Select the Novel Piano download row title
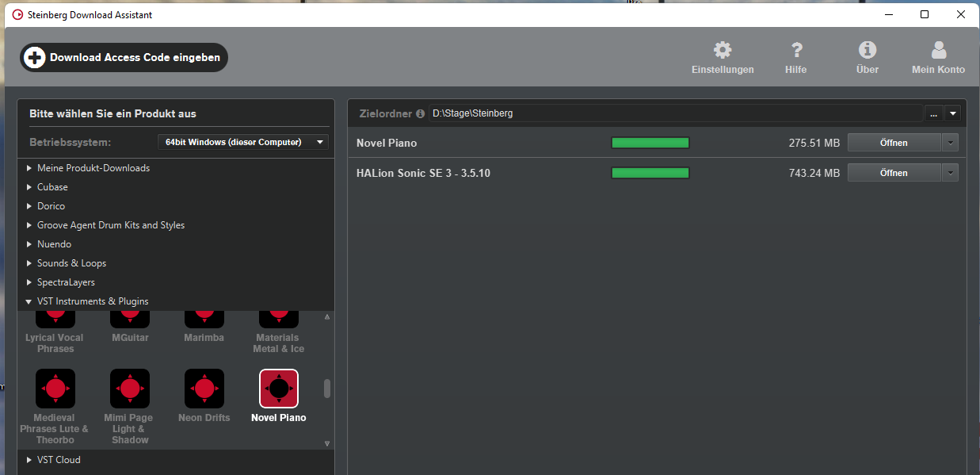 click(x=387, y=143)
